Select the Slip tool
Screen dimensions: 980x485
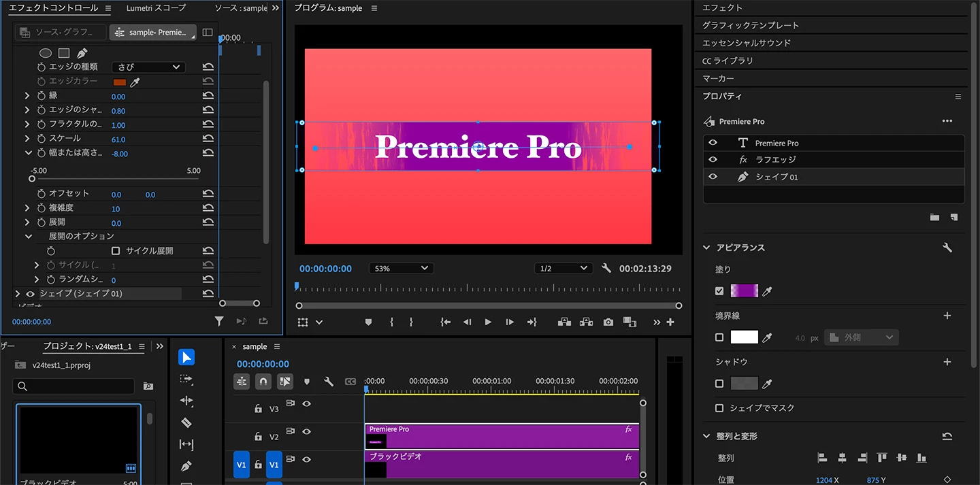[186, 444]
